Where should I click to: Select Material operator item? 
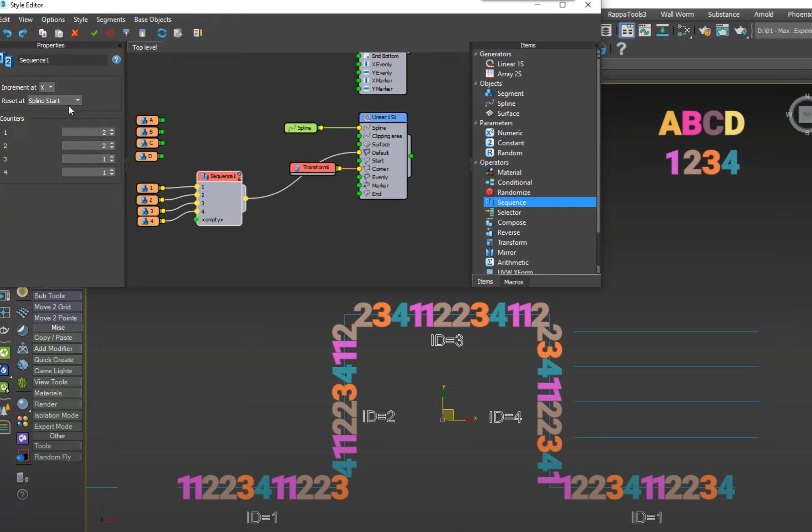(509, 172)
